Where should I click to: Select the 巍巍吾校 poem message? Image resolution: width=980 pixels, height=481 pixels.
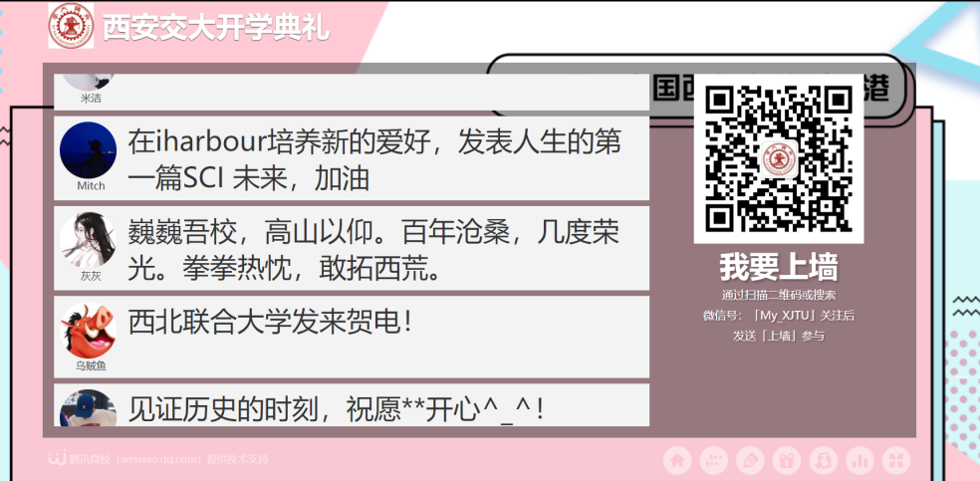(352, 248)
